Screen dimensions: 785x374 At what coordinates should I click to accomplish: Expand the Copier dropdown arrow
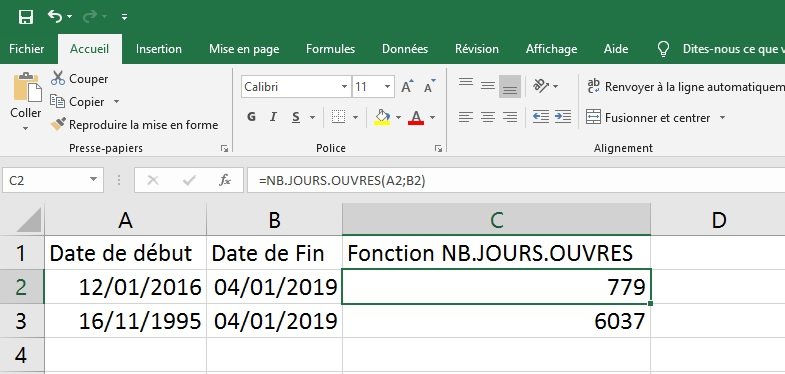117,102
